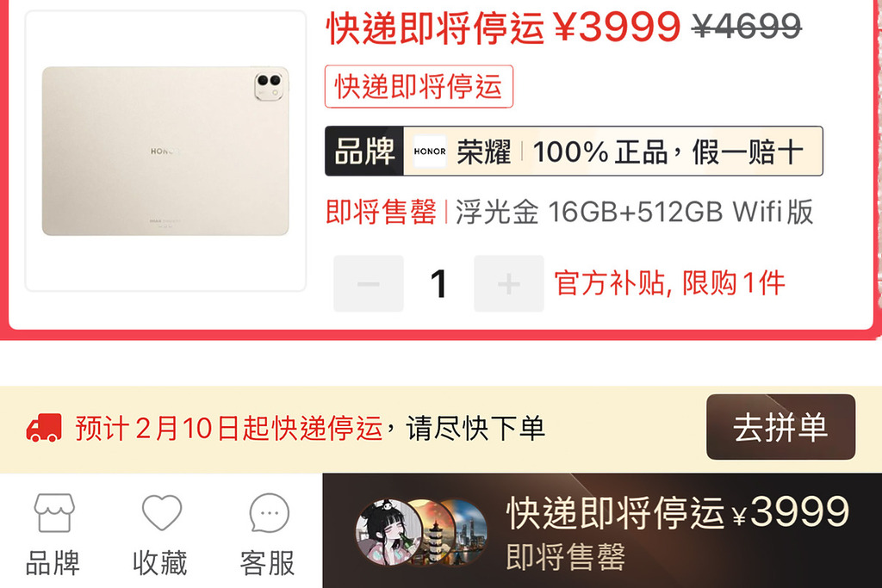Screen dimensions: 882x588
Task: Open the 荣耀 100%正品 brand banner
Action: click(574, 152)
